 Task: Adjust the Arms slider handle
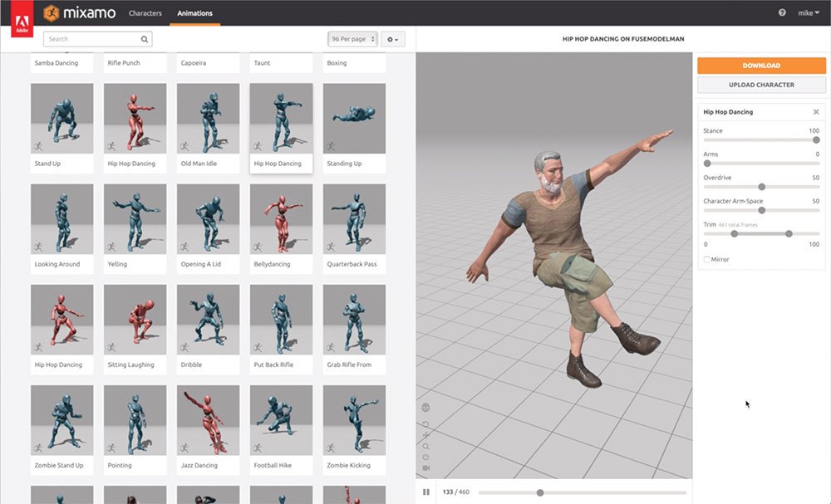pos(707,163)
